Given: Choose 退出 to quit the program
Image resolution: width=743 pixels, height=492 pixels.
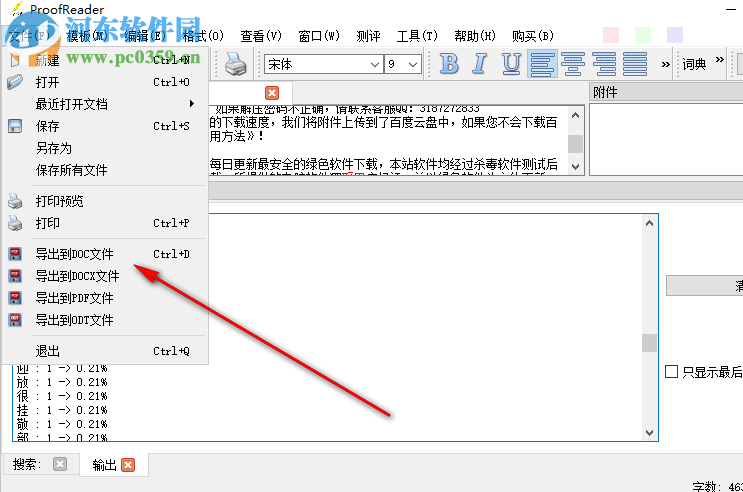Looking at the screenshot, I should point(105,351).
